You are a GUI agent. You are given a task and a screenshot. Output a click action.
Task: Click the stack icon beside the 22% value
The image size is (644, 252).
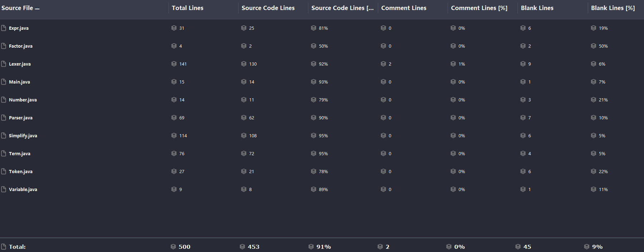pos(594,171)
